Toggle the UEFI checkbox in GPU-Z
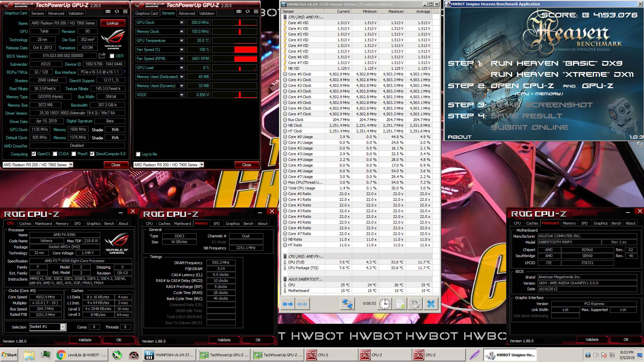This screenshot has height=362, width=644. pos(112,56)
